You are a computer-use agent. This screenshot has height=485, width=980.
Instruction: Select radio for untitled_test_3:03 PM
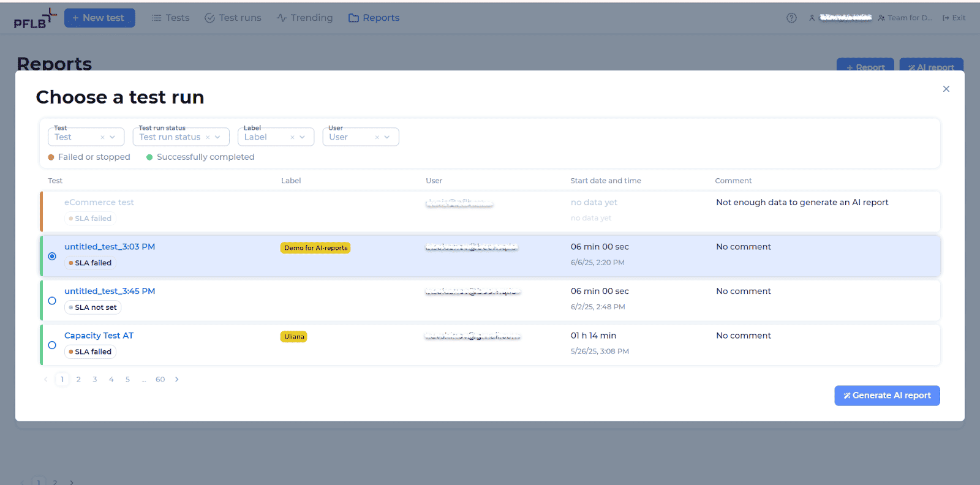point(52,256)
